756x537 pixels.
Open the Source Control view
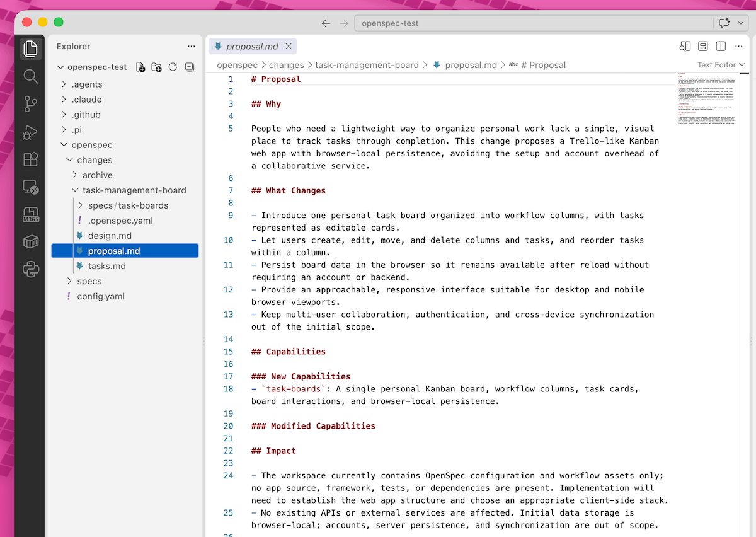coord(31,104)
